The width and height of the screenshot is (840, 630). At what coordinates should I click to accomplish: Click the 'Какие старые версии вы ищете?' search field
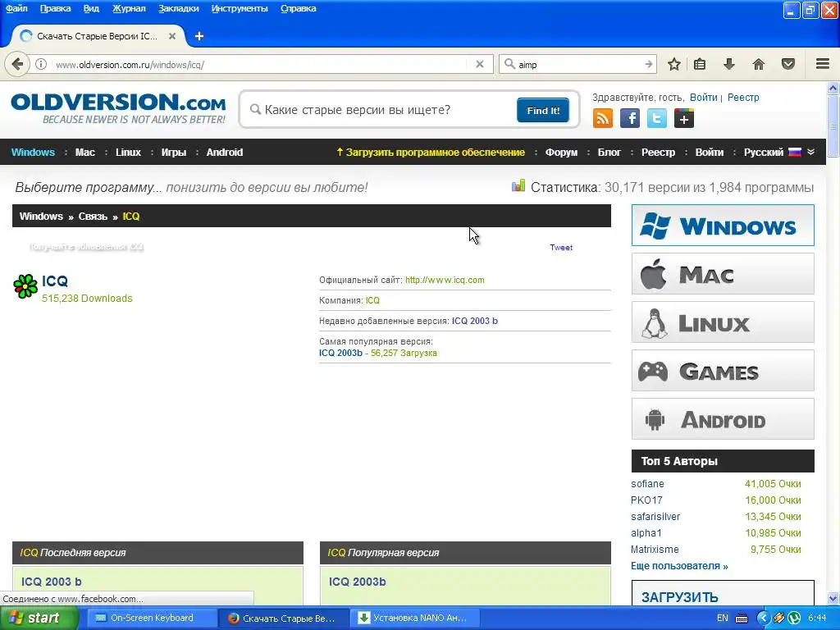[381, 110]
